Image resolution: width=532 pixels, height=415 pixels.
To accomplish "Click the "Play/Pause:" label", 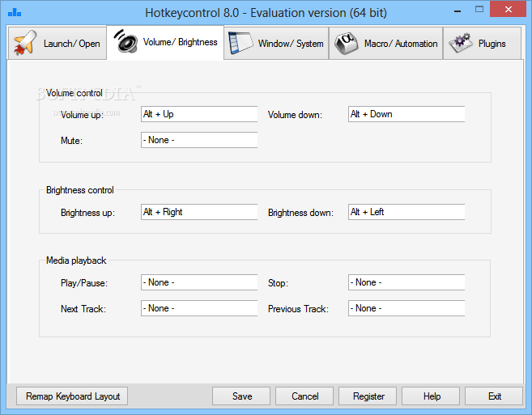I will coord(83,283).
